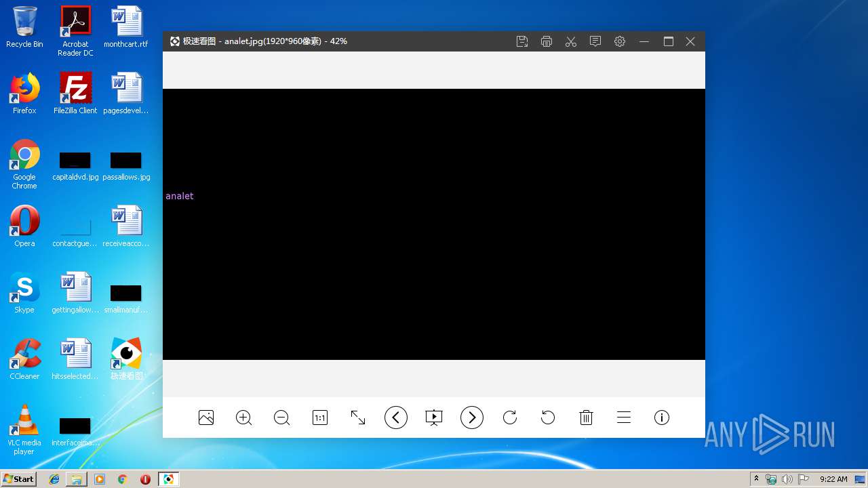Open feedback via speech bubble icon
This screenshot has width=868, height=488.
point(595,41)
